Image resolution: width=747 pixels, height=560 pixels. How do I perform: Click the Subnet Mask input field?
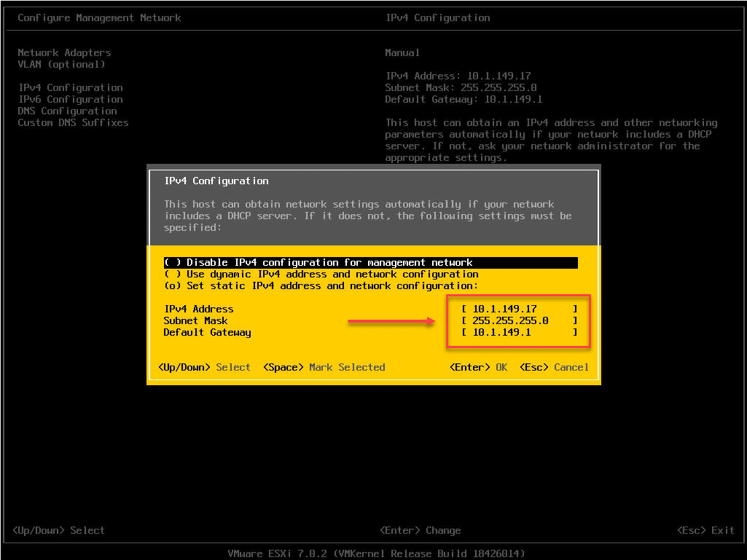click(518, 320)
